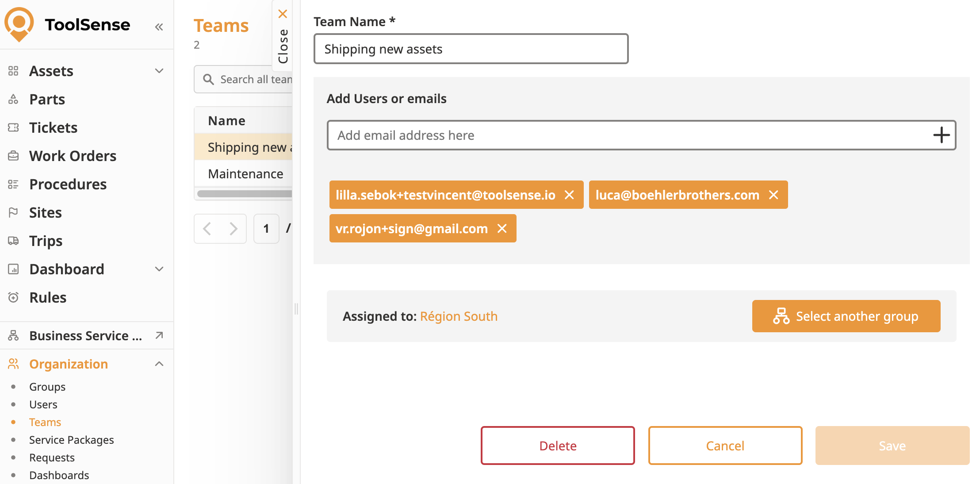Remove lilla.sebok+testvincent email tag
Viewport: 980px width, 484px height.
point(569,195)
